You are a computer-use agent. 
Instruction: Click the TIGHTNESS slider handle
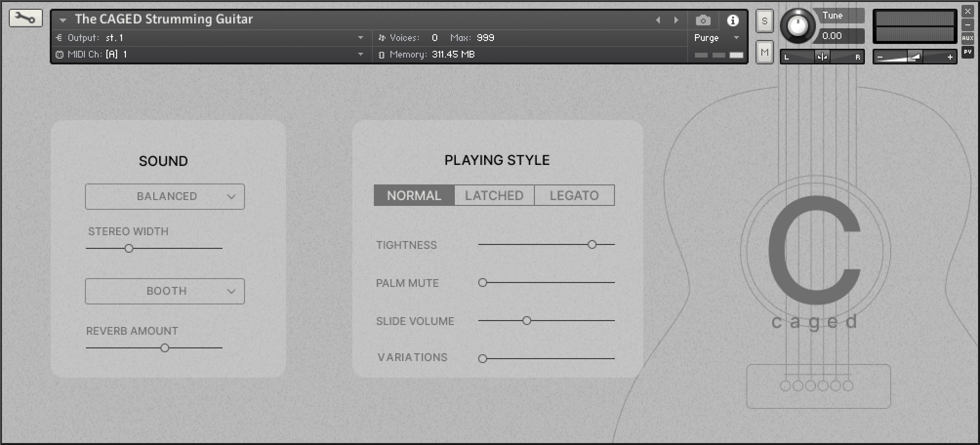592,244
